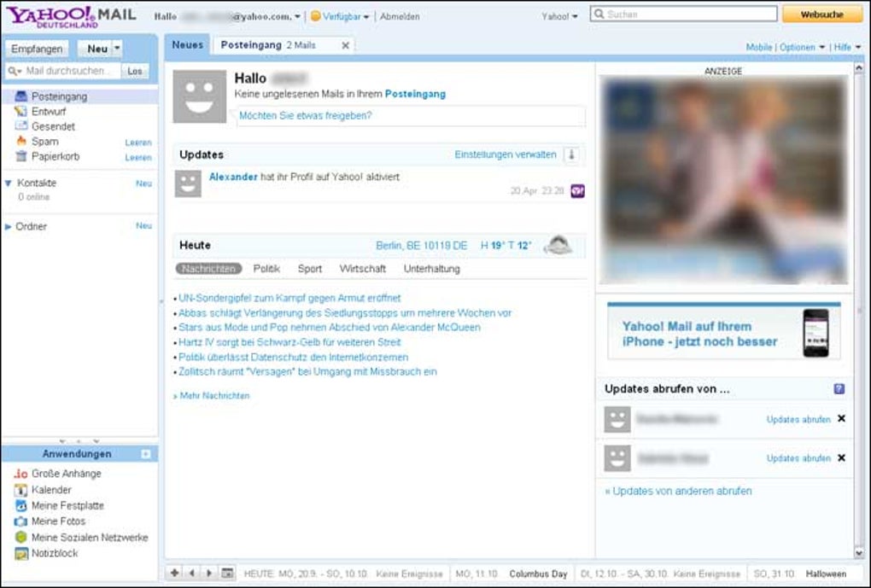This screenshot has width=871, height=588.
Task: Click into the Suchen web search field
Action: pyautogui.click(x=683, y=14)
